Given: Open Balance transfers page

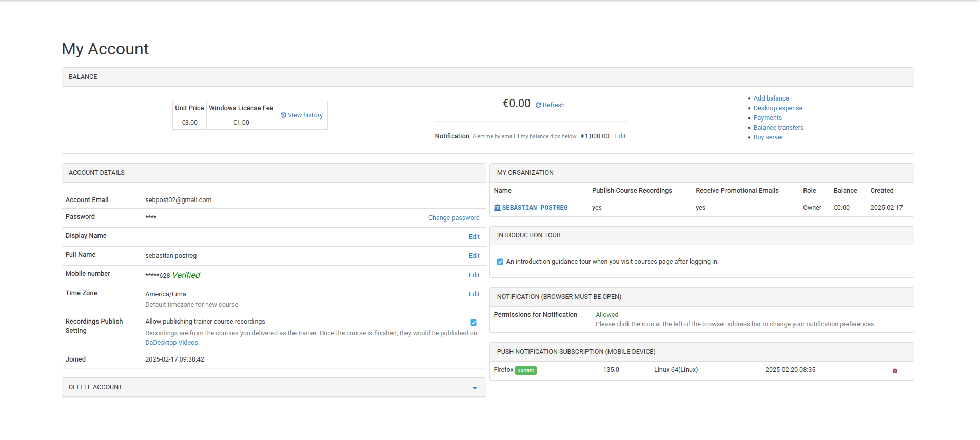Looking at the screenshot, I should pyautogui.click(x=778, y=128).
